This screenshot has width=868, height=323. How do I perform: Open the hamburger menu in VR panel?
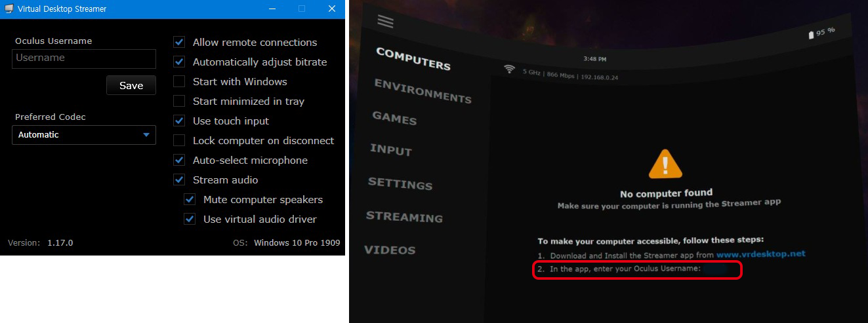pos(386,21)
